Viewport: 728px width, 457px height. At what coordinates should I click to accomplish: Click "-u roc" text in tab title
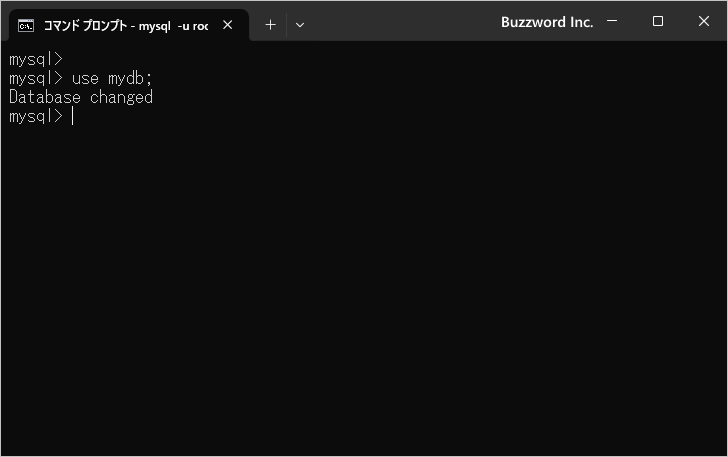[x=192, y=25]
